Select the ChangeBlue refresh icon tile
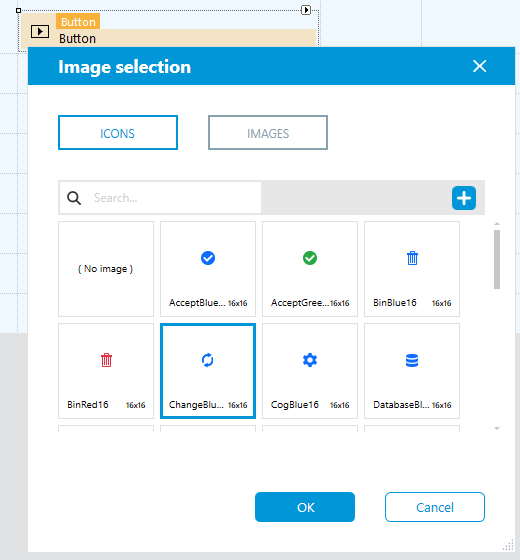The height and width of the screenshot is (560, 520). (208, 371)
